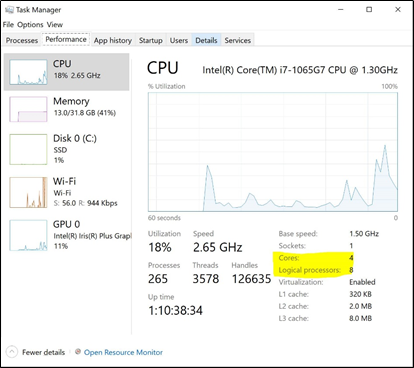This screenshot has width=414, height=368.
Task: Click the Task Manager title bar icon
Action: [x=9, y=10]
